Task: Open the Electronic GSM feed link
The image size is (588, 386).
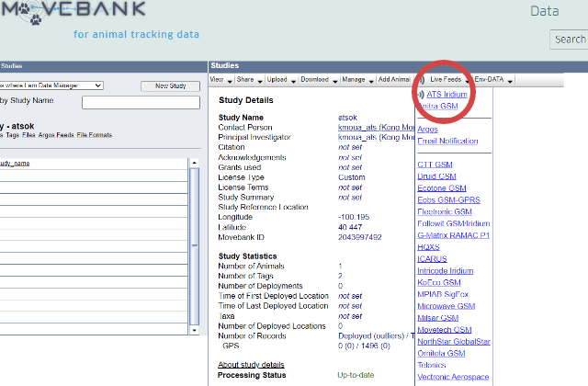Action: [445, 212]
